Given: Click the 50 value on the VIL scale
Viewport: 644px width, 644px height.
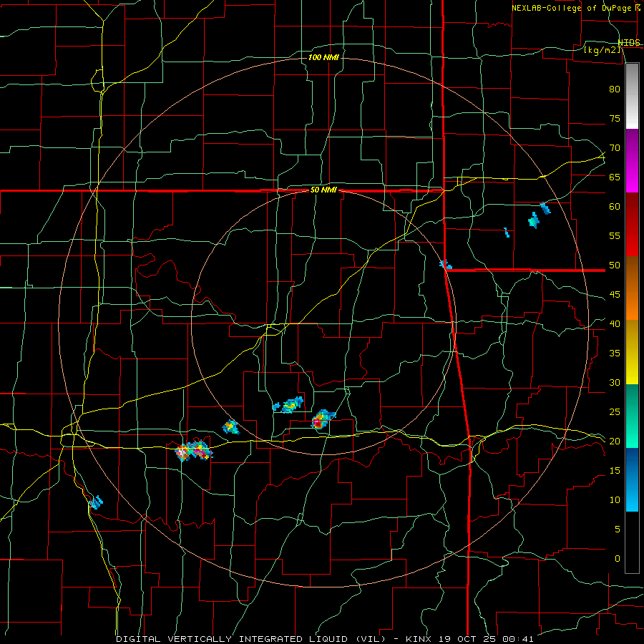Looking at the screenshot, I should 615,265.
